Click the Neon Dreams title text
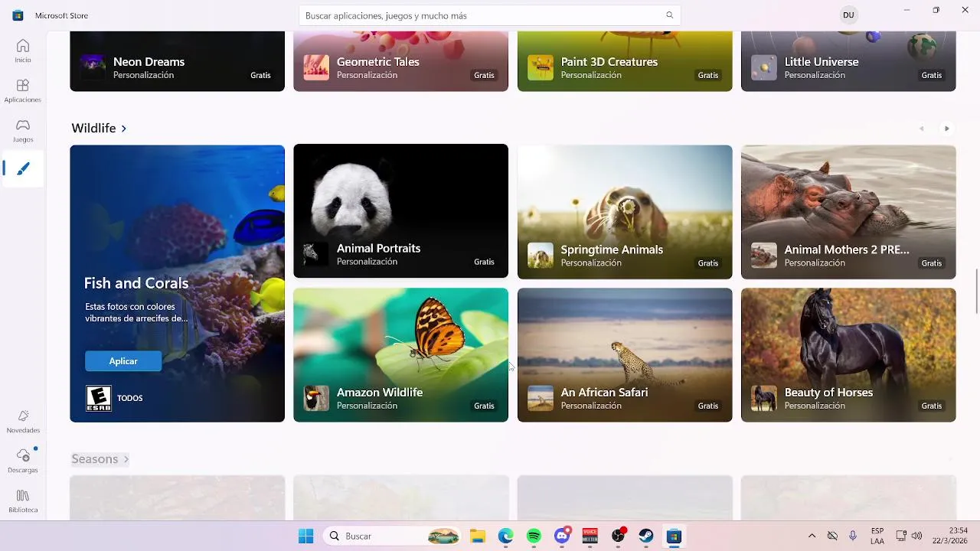980x551 pixels. click(149, 61)
